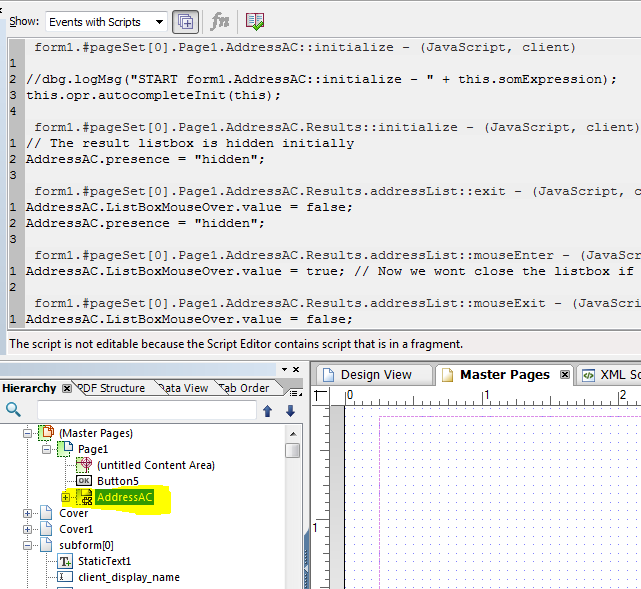Toggle show events for child objects button
Image resolution: width=641 pixels, height=589 pixels.
point(185,21)
